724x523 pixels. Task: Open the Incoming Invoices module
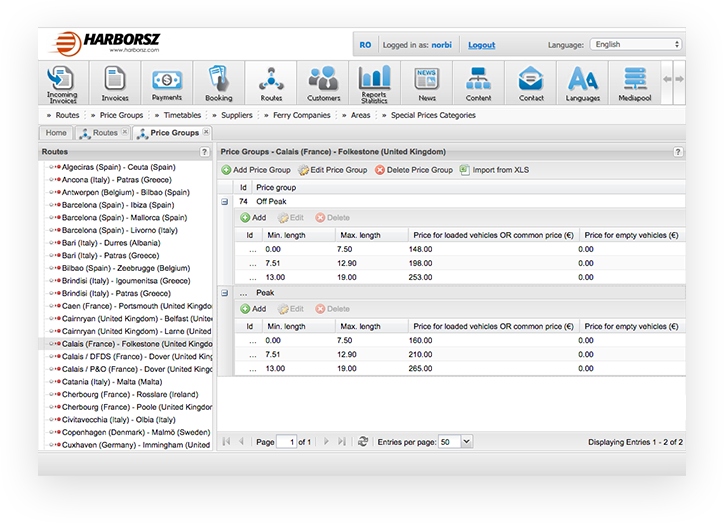[62, 82]
